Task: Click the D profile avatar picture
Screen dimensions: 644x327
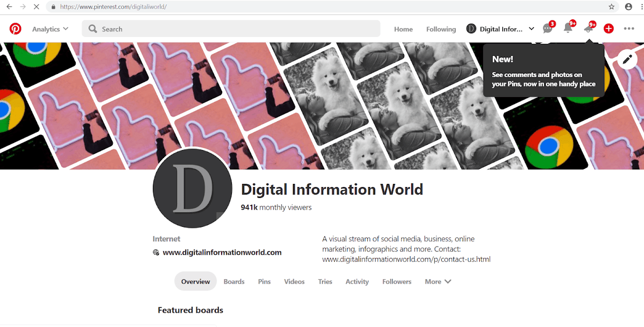Action: 193,189
